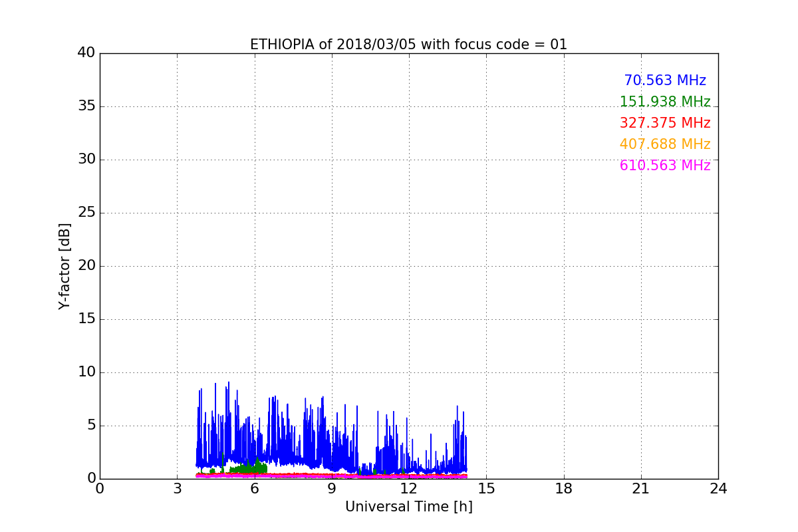Select the 610.563 MHz legend label
The height and width of the screenshot is (532, 798).
coord(665,166)
